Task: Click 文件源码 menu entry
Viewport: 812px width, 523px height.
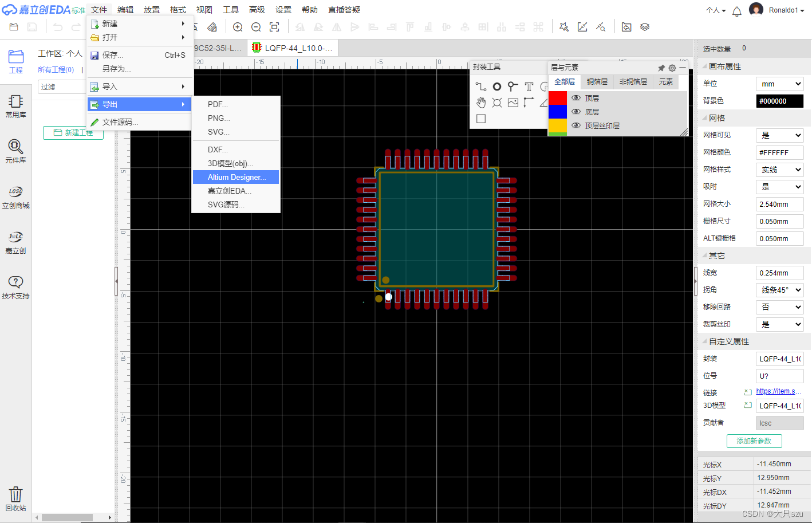Action: pyautogui.click(x=139, y=122)
